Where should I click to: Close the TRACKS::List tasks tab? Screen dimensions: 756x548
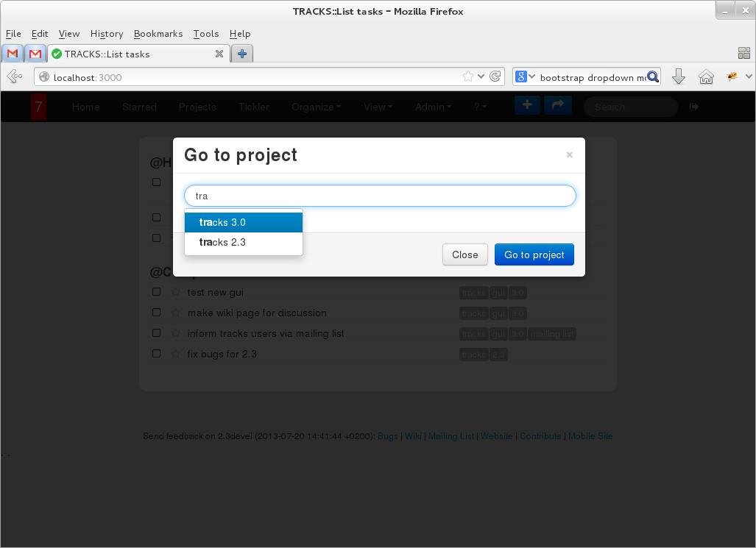(x=219, y=54)
